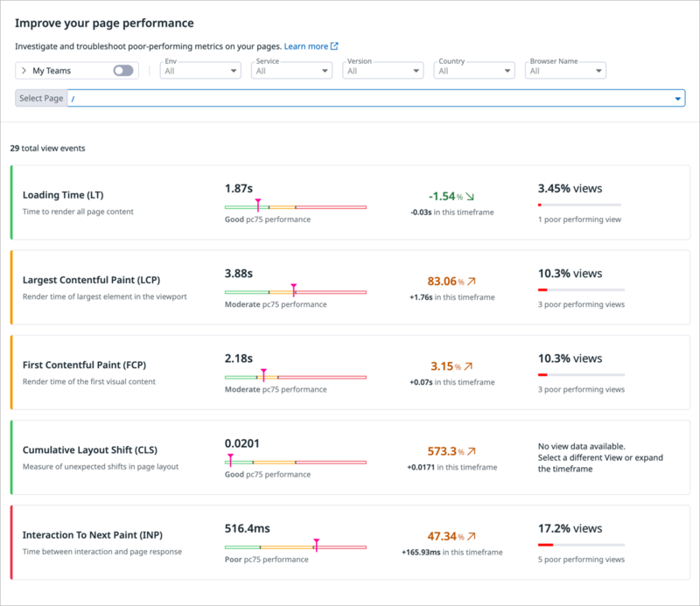
Task: Click the downward trend arrow next to -1.54%
Action: click(470, 197)
